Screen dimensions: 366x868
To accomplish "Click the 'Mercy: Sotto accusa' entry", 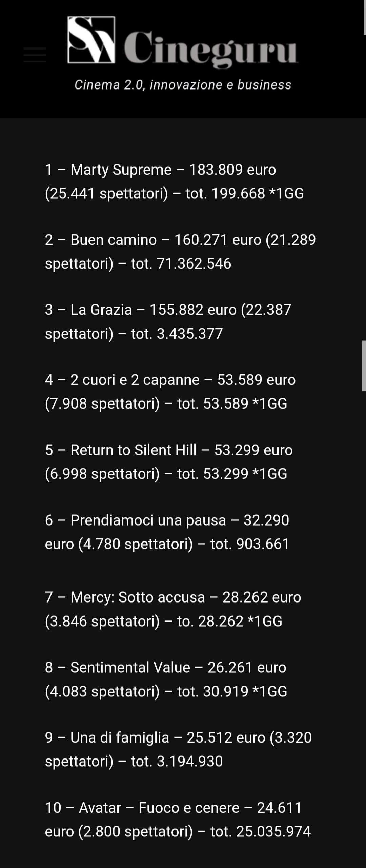I will point(137,597).
